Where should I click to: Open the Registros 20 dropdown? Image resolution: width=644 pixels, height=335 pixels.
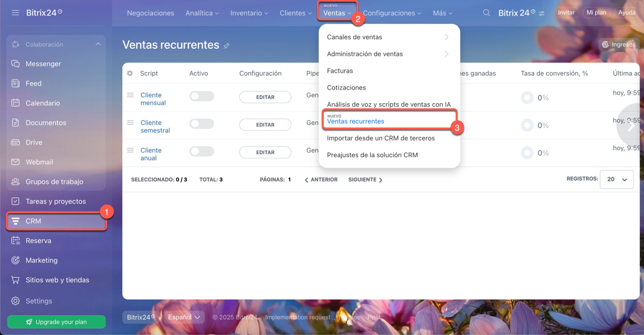point(616,179)
